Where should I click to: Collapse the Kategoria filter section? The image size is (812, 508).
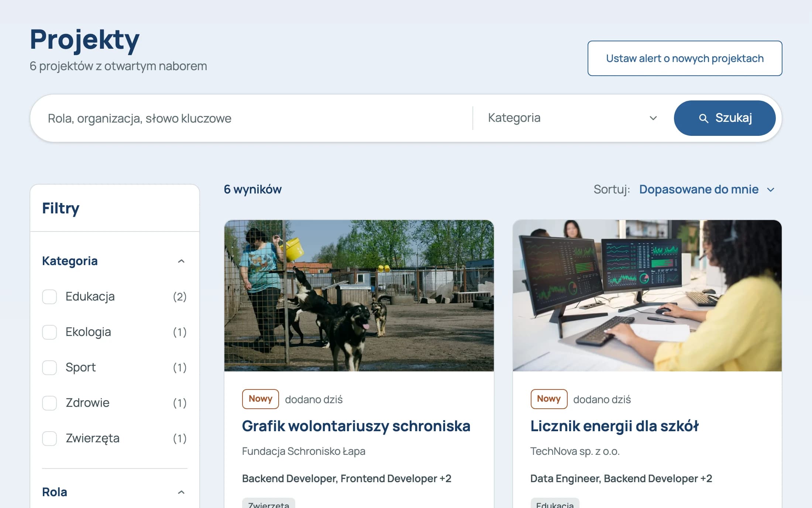(x=181, y=261)
